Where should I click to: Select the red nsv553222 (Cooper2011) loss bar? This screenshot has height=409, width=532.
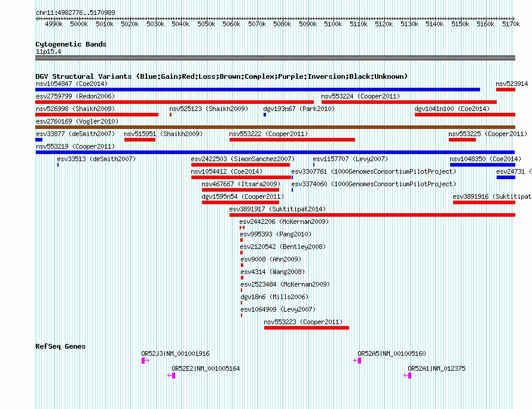[x=292, y=140]
